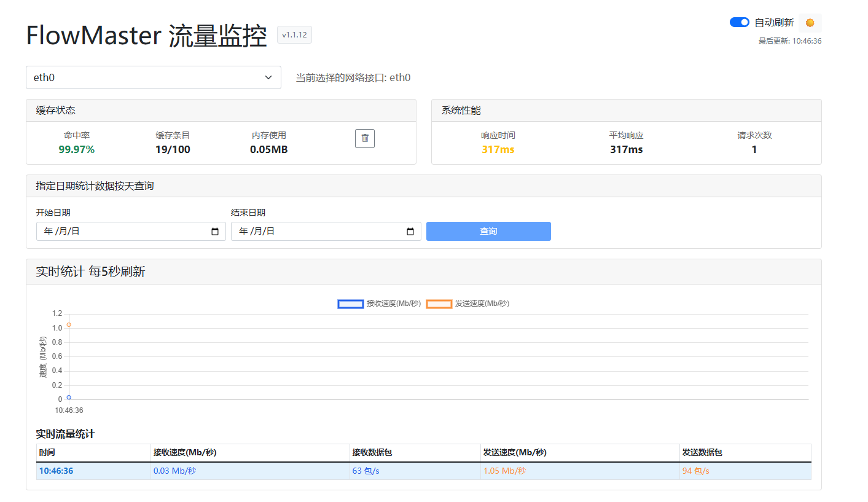
Task: Click the 缓存状态 panel header
Action: coord(221,111)
